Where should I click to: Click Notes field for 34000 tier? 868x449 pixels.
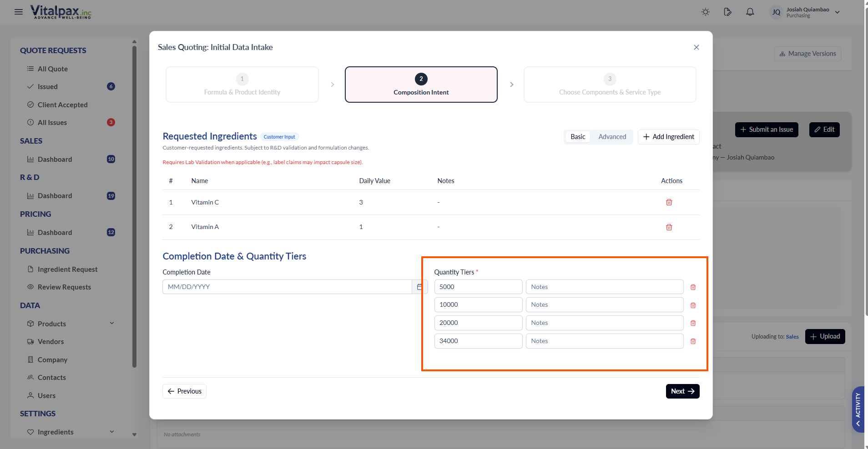click(x=605, y=341)
